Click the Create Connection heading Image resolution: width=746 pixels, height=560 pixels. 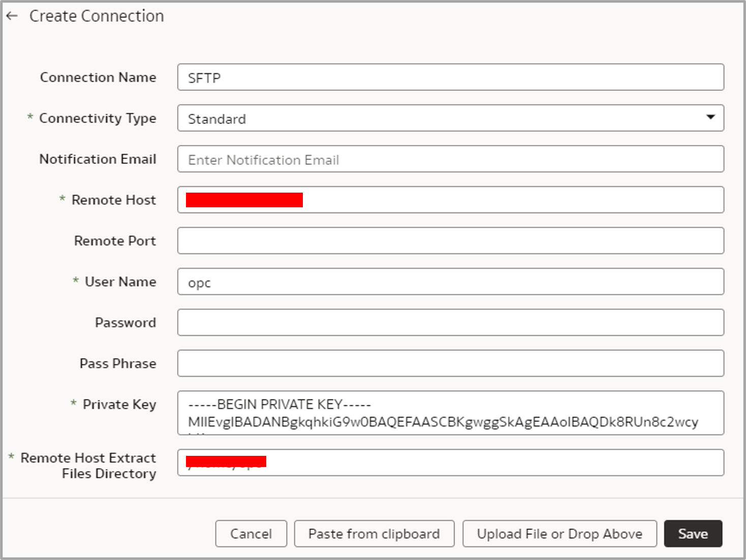click(97, 16)
